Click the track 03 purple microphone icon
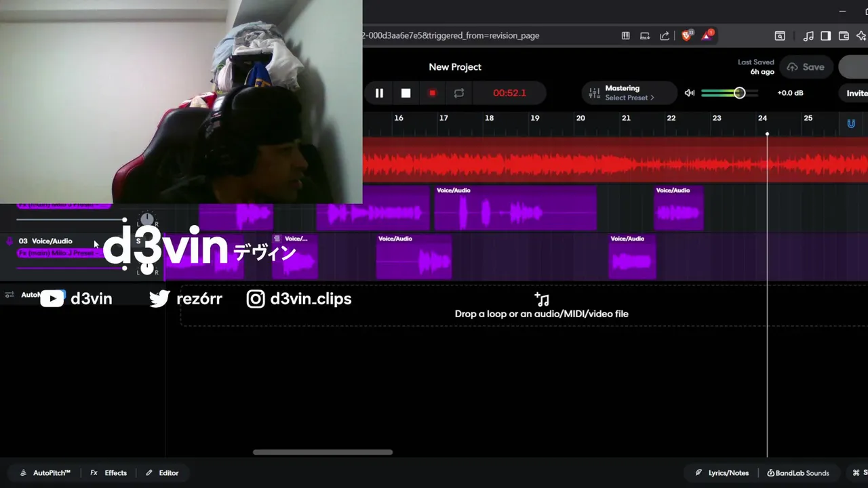The image size is (868, 488). coord(9,241)
